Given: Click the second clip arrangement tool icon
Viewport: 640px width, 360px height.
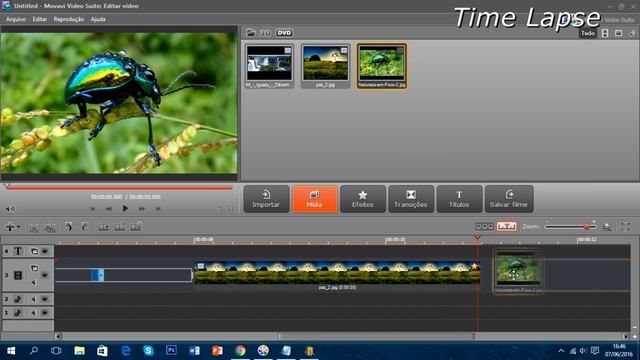Looking at the screenshot, I should (x=119, y=227).
